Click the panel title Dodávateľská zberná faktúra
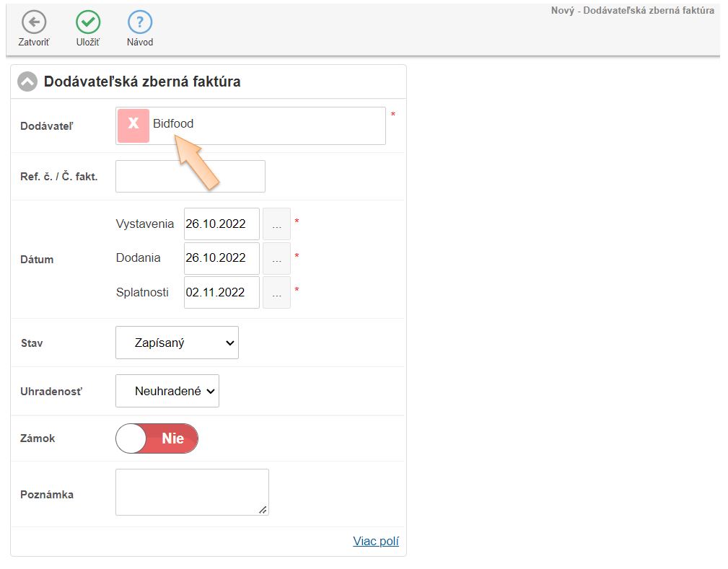Viewport: 728px width, 569px height. point(142,81)
